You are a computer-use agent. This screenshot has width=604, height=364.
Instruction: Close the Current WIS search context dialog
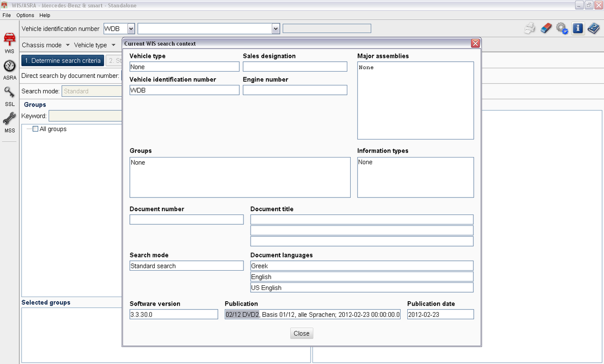(x=475, y=43)
